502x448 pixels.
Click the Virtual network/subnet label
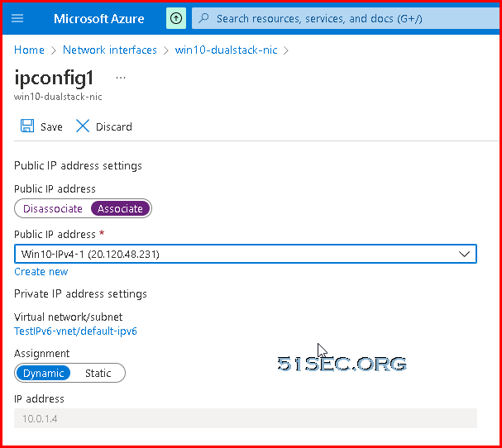click(68, 317)
